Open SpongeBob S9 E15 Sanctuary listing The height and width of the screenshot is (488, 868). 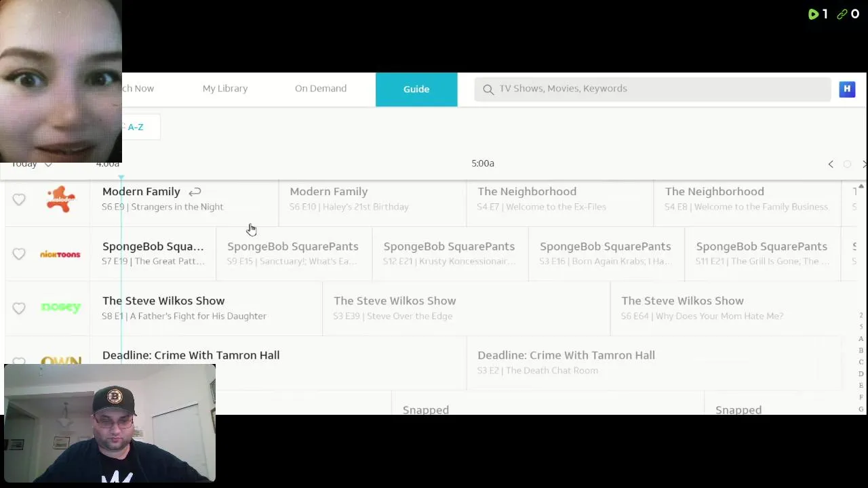click(x=294, y=253)
